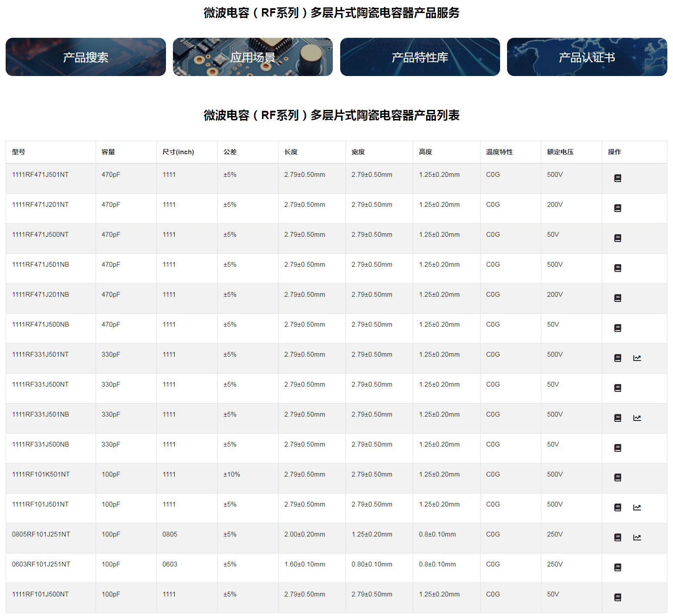Click the 额定电压 column header
This screenshot has width=673, height=616.
tap(560, 152)
